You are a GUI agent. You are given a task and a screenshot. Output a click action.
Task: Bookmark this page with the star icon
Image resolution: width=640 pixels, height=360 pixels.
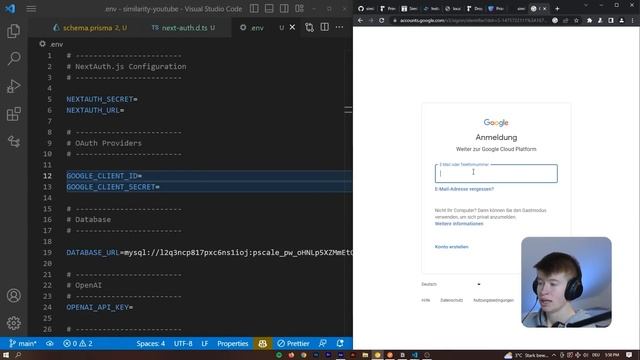(576, 20)
